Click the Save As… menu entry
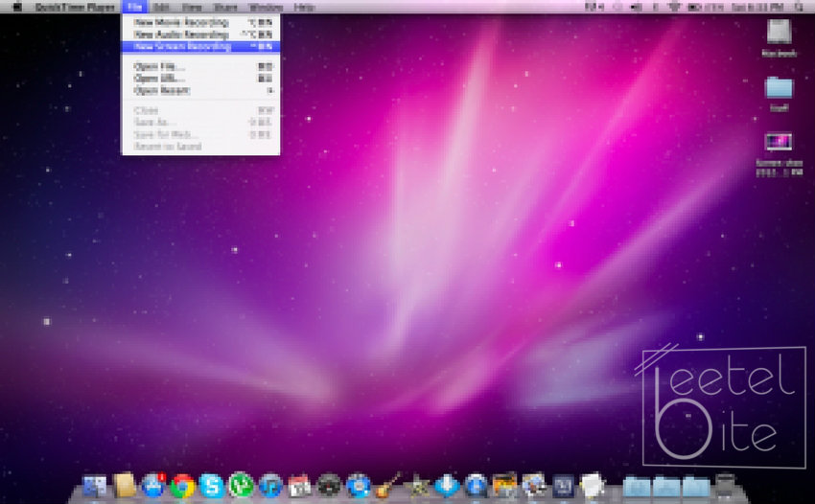Image resolution: width=815 pixels, height=504 pixels. (200, 123)
